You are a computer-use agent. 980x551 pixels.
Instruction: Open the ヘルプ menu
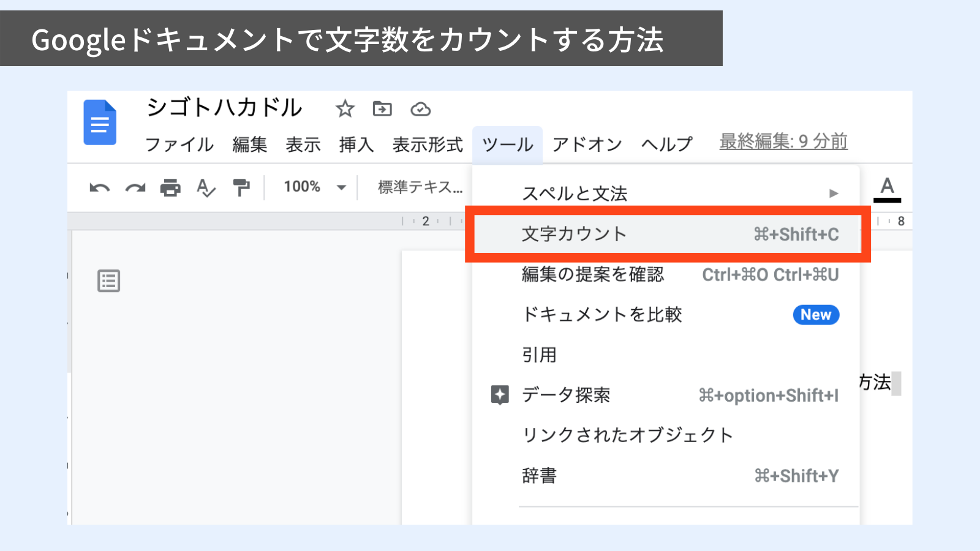click(667, 144)
